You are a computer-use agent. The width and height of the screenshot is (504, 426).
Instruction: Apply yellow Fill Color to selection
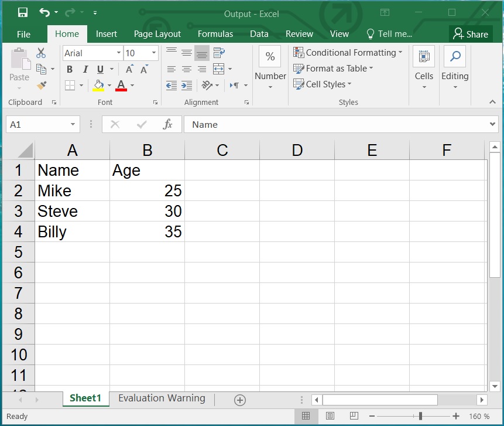click(98, 84)
